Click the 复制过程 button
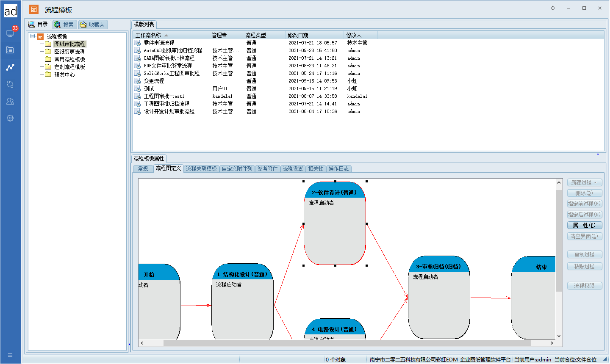 (585, 254)
